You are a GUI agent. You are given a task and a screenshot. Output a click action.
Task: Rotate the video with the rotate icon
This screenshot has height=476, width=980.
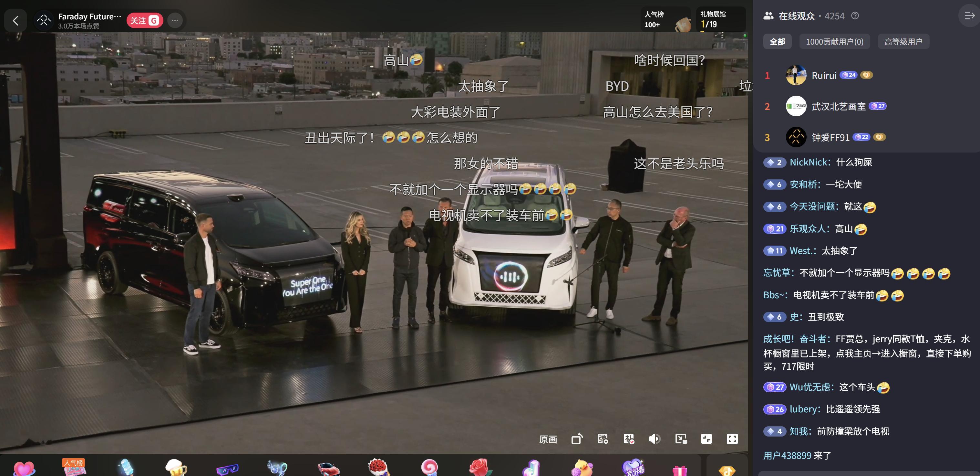577,439
